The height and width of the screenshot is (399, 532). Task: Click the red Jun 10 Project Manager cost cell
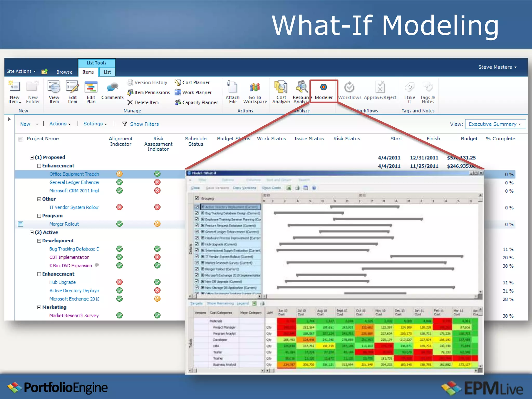(x=286, y=327)
